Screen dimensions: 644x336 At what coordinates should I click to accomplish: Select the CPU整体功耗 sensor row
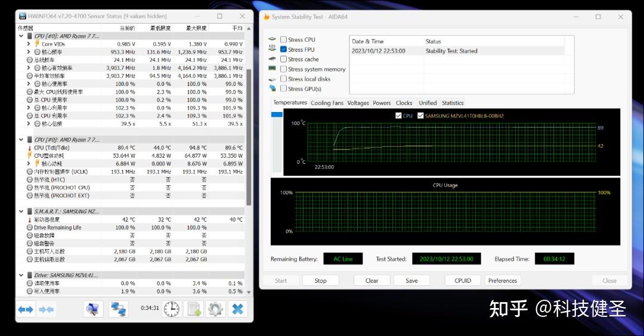click(x=131, y=155)
